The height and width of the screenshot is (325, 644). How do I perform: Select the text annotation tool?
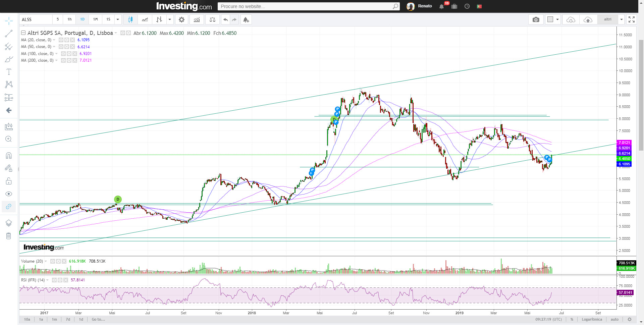[9, 72]
